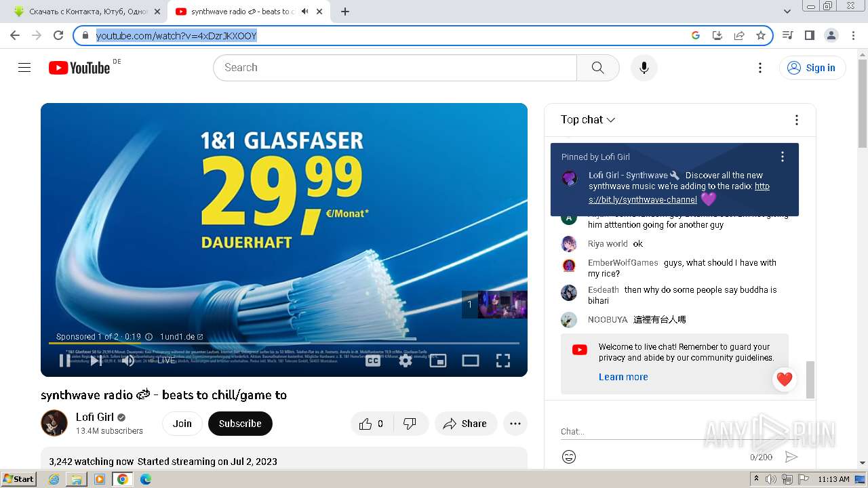Open emoji picker in chat

[x=569, y=457]
